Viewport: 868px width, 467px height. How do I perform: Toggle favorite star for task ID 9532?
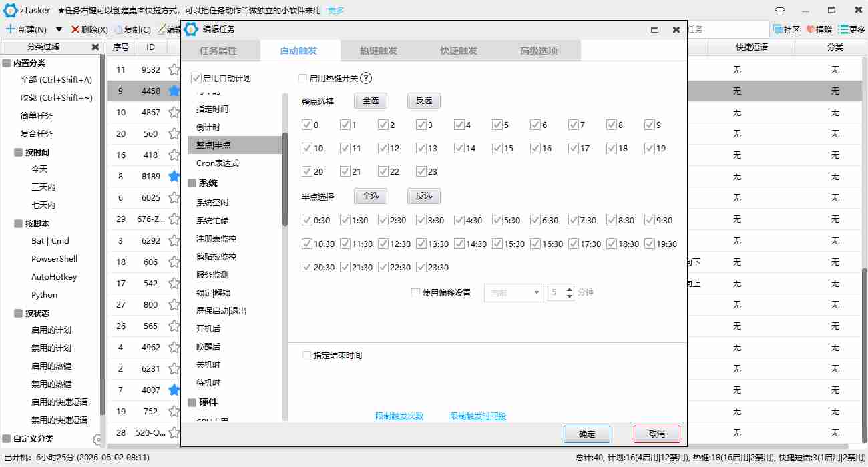tap(174, 69)
